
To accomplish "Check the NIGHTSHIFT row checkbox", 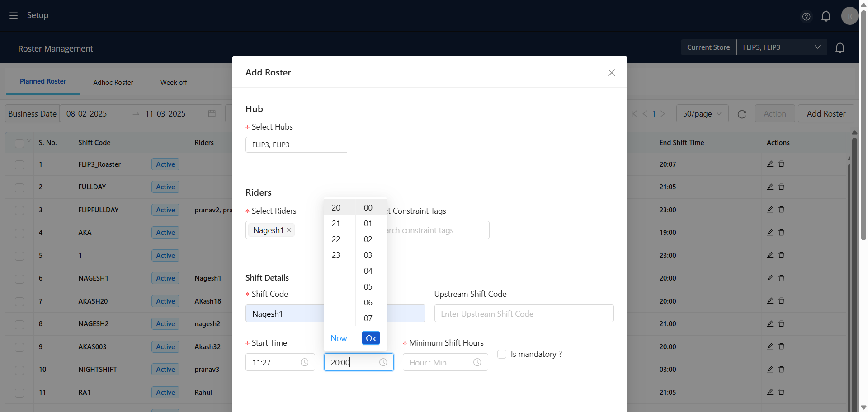I will (x=19, y=370).
